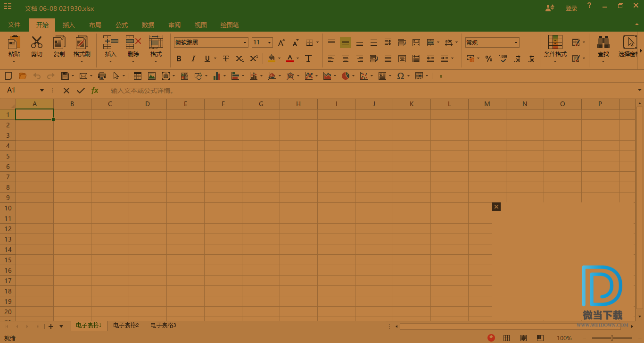Viewport: 644px width, 343px height.
Task: Open font color dropdown arrow
Action: (x=298, y=59)
